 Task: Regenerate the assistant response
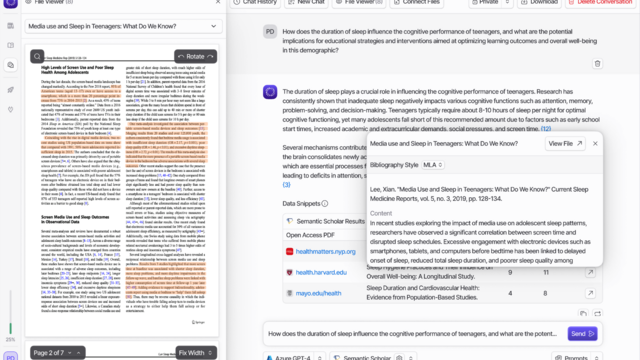pos(598,313)
